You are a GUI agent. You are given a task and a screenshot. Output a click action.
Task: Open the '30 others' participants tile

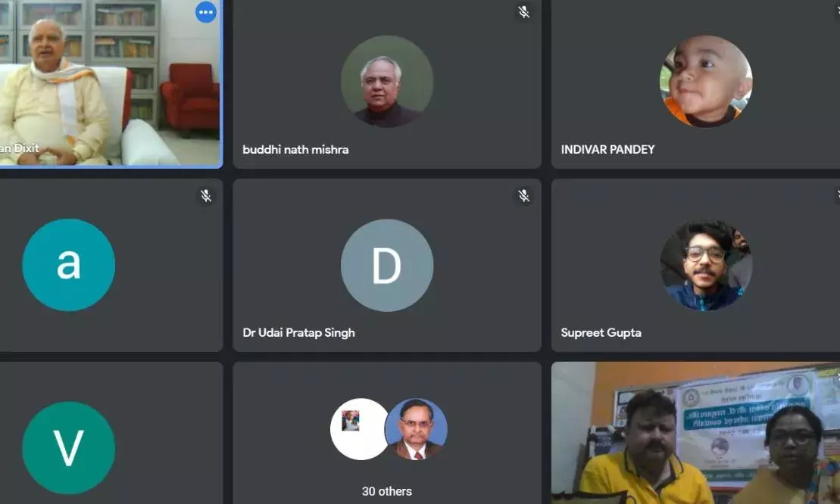click(387, 433)
